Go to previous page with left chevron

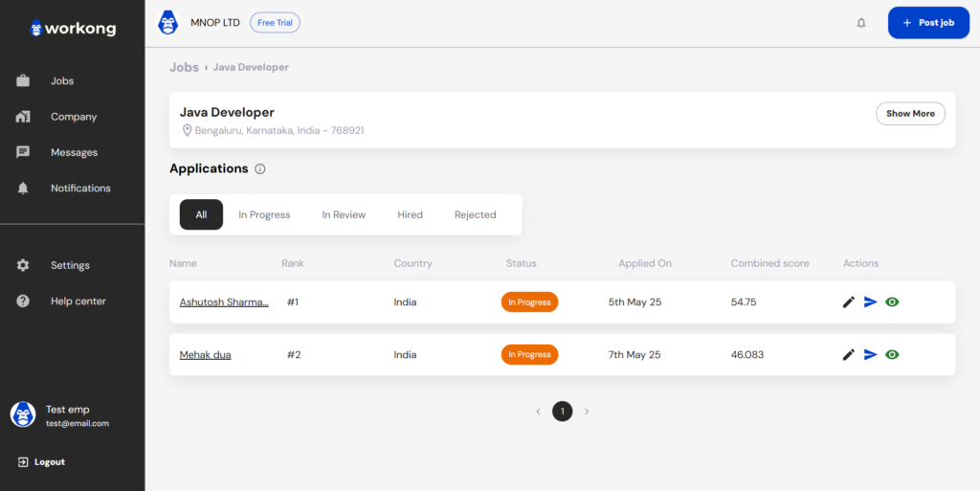538,412
